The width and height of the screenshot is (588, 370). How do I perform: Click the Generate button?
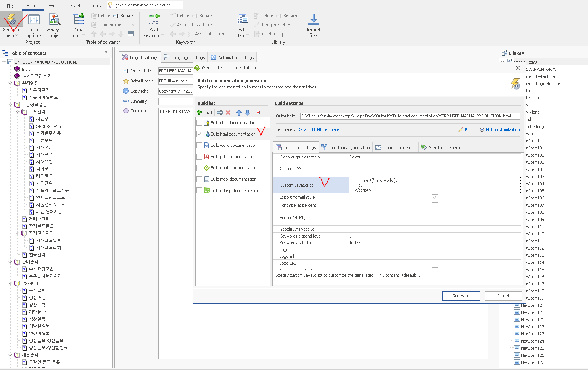(461, 296)
